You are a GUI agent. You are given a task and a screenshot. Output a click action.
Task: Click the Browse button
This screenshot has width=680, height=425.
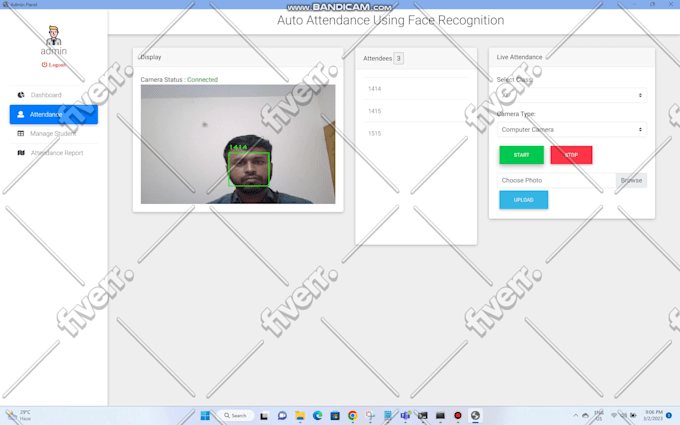click(631, 180)
